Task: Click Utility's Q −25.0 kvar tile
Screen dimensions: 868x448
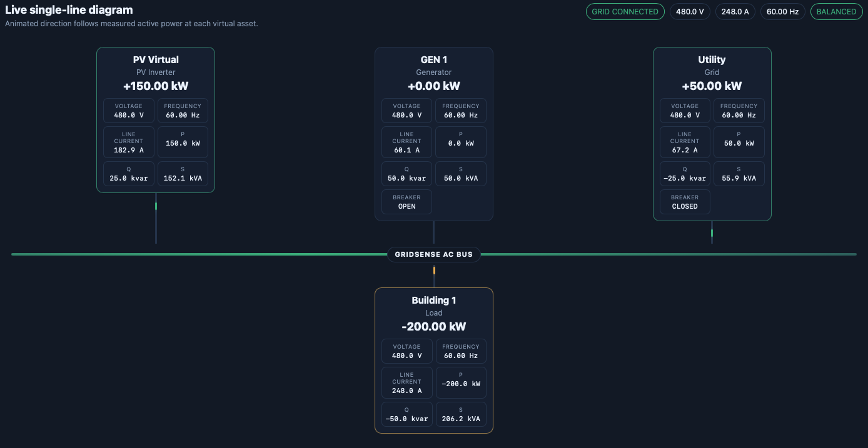Action: 685,174
